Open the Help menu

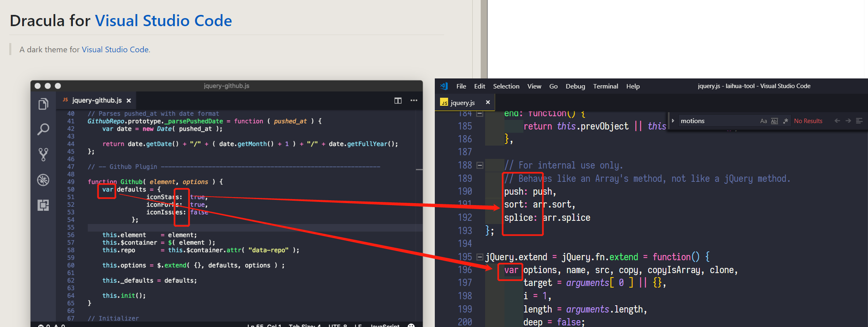pos(633,86)
